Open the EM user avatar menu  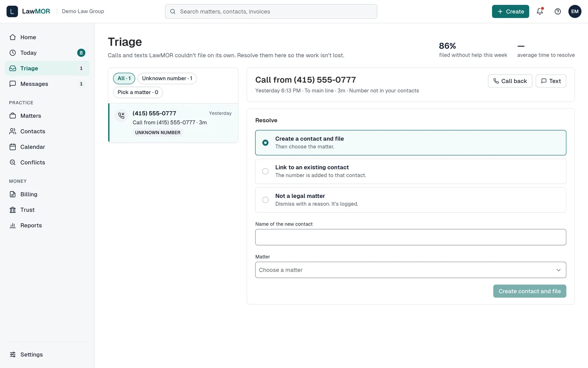tap(575, 11)
